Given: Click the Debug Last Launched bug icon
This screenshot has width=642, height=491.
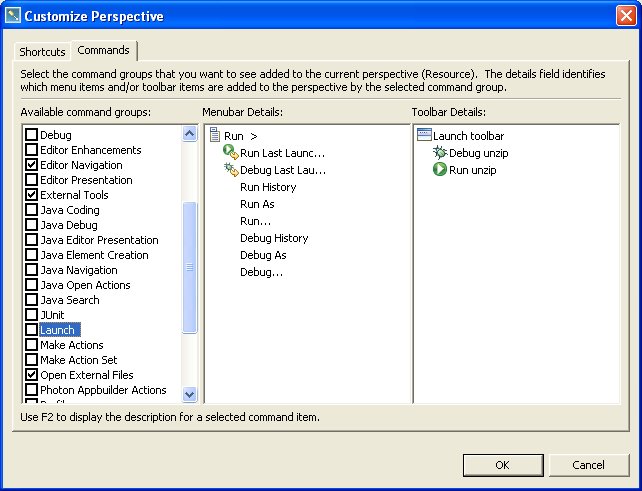Looking at the screenshot, I should pos(231,170).
